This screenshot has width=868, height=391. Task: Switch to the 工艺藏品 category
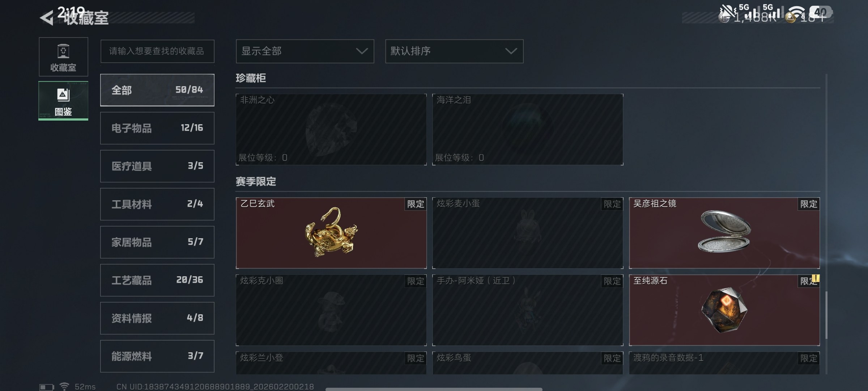tap(157, 280)
